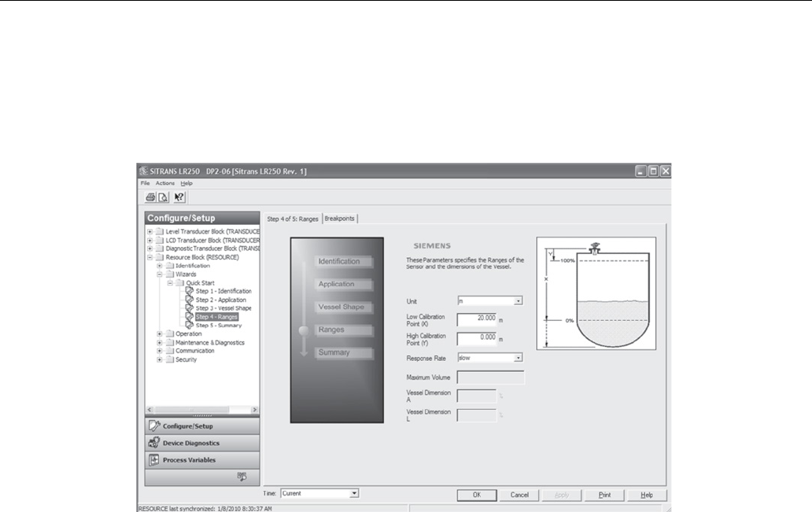Expand the Diagnostic Transducer Block node

pos(149,249)
